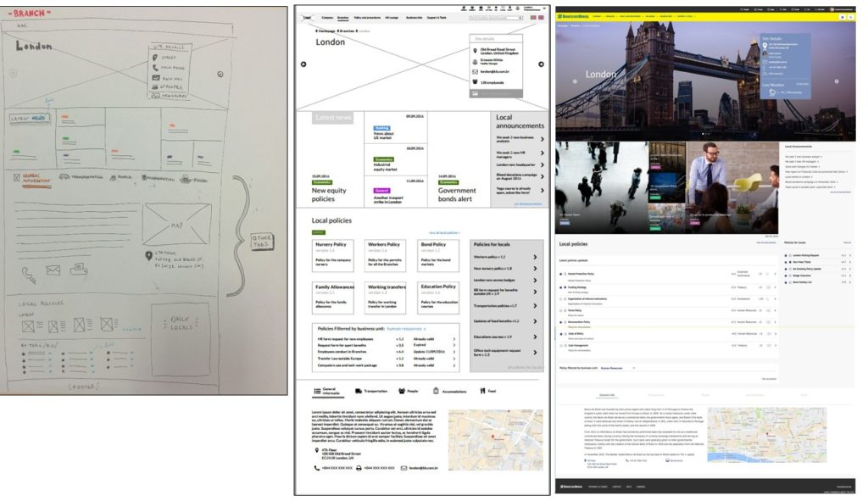Select the Transportation bus icon in bottom tabs
This screenshot has height=501, width=868.
(x=358, y=391)
